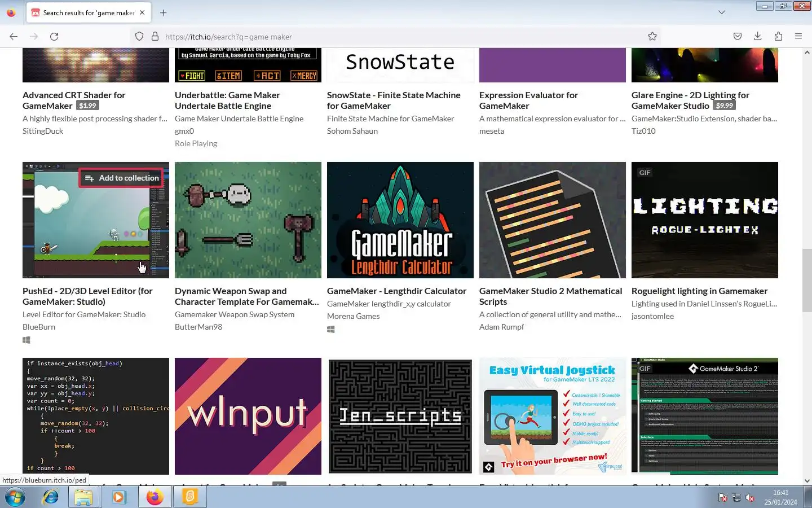This screenshot has height=508, width=812.
Task: Click the forward navigation arrow
Action: [34, 37]
